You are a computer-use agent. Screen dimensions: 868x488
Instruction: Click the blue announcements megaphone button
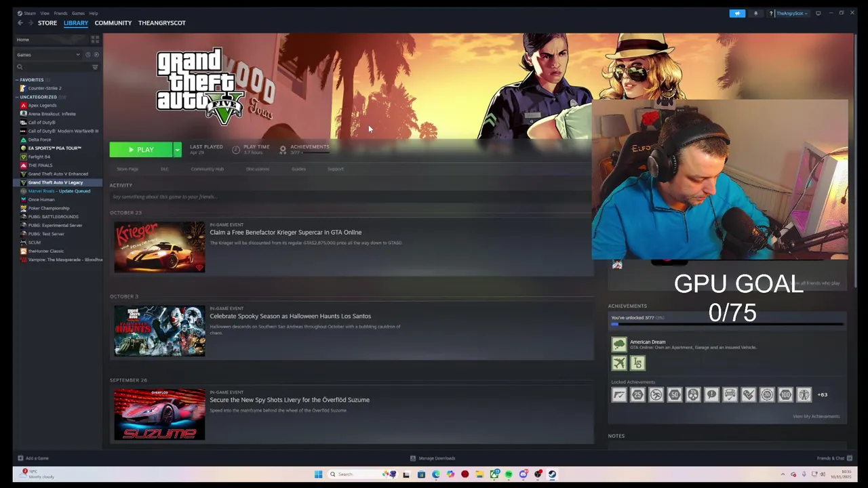737,14
